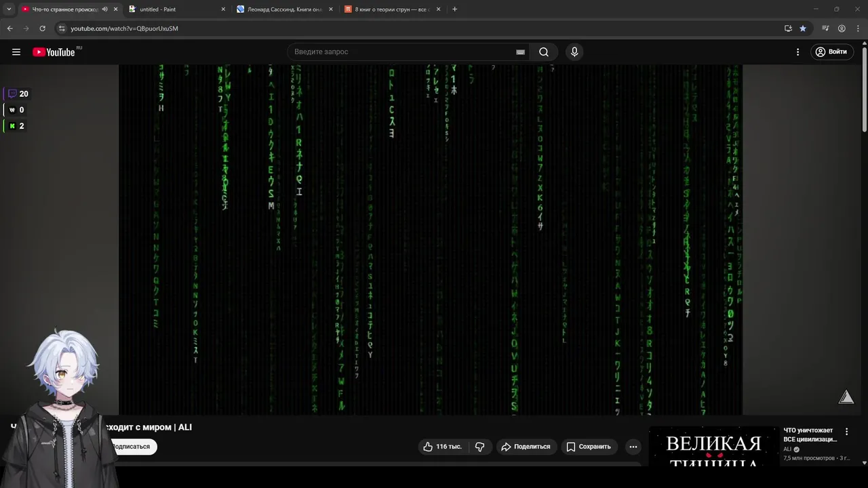Mute the YouTube tab audio icon
This screenshot has height=488, width=868.
[x=104, y=9]
